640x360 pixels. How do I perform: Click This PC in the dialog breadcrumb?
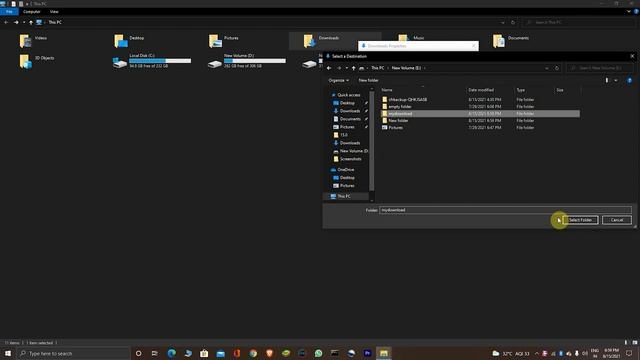tap(378, 68)
